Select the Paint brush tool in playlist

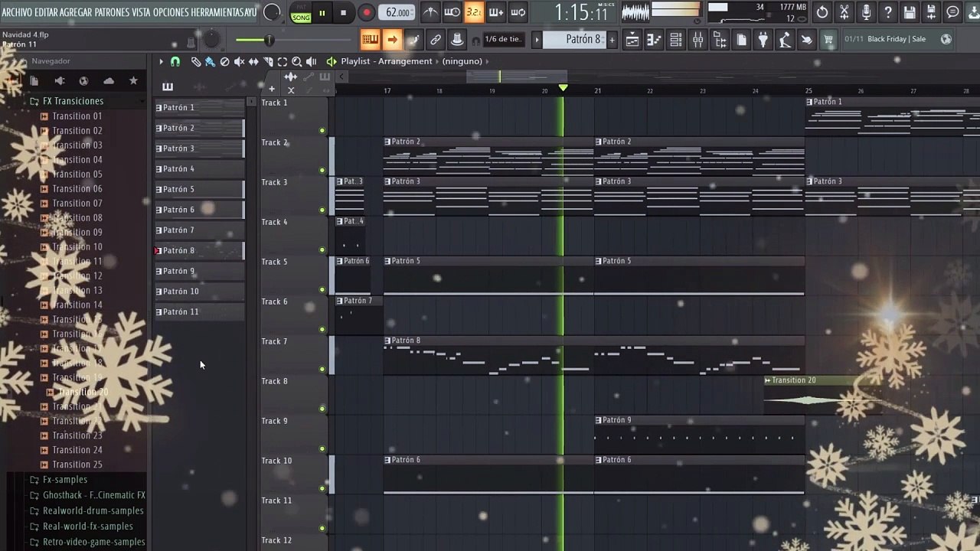(210, 61)
